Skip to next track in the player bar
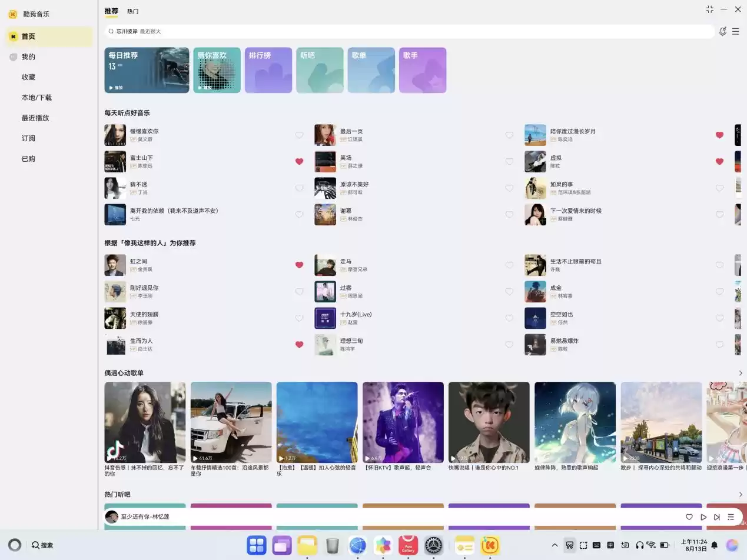This screenshot has width=747, height=560. click(x=716, y=517)
